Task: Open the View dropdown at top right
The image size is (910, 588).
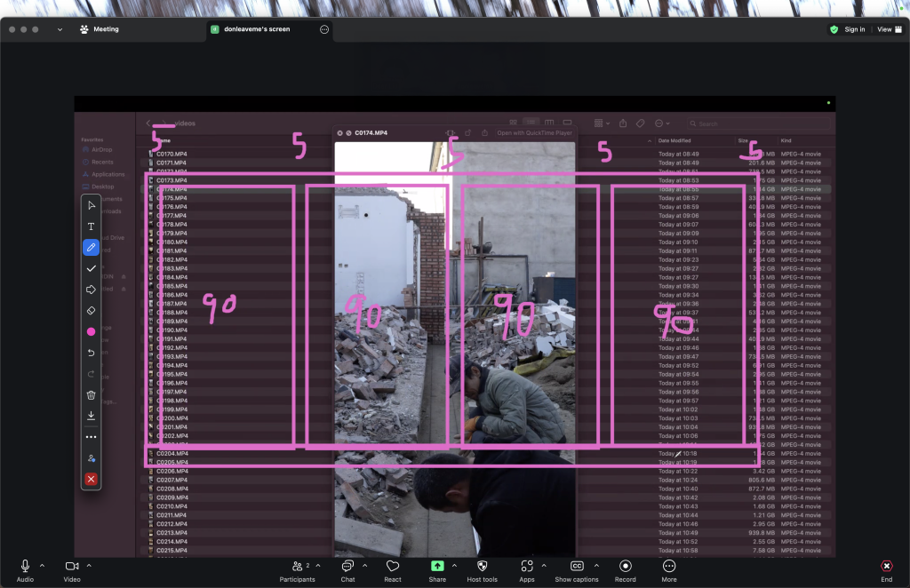Action: 887,29
